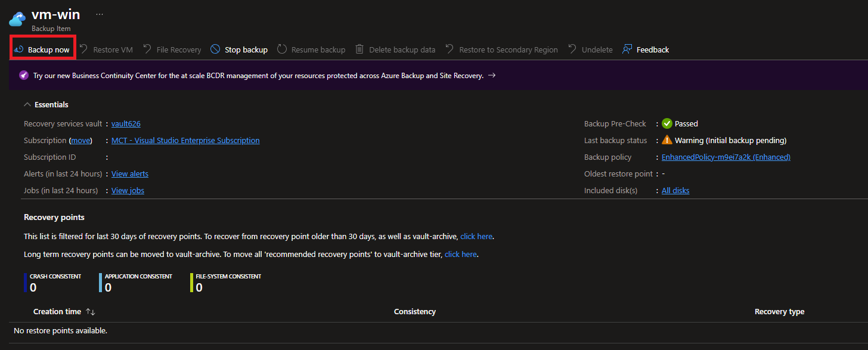Click 'click here' for vault-archive move
Screen dimensions: 868x350
(x=461, y=254)
